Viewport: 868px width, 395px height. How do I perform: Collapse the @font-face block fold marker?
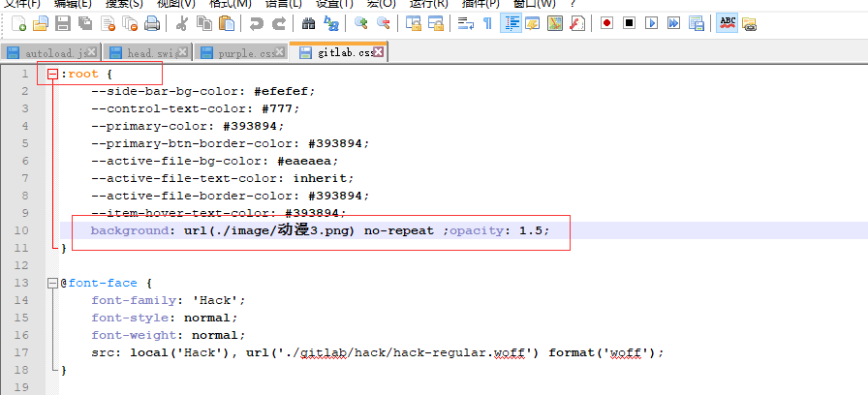(52, 284)
